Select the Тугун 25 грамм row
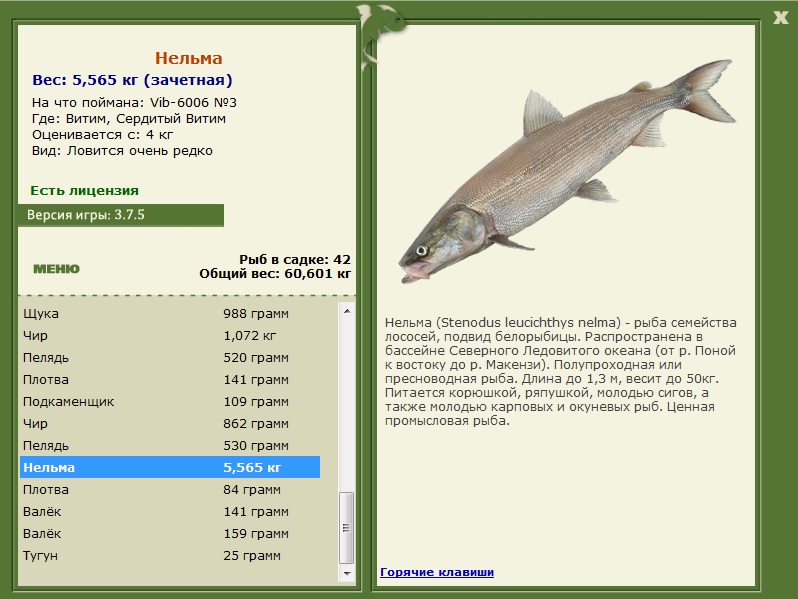 click(x=170, y=555)
